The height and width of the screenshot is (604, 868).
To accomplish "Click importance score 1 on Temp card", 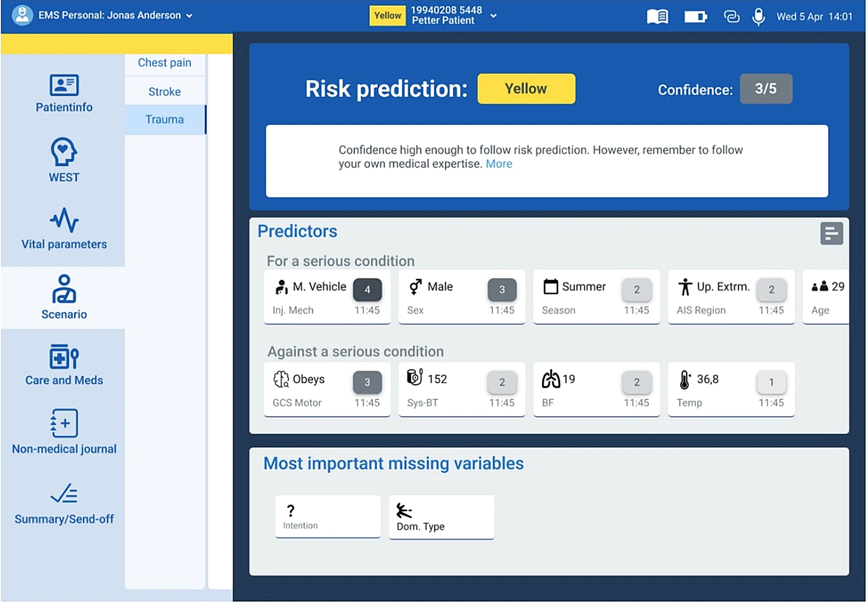I will [771, 382].
